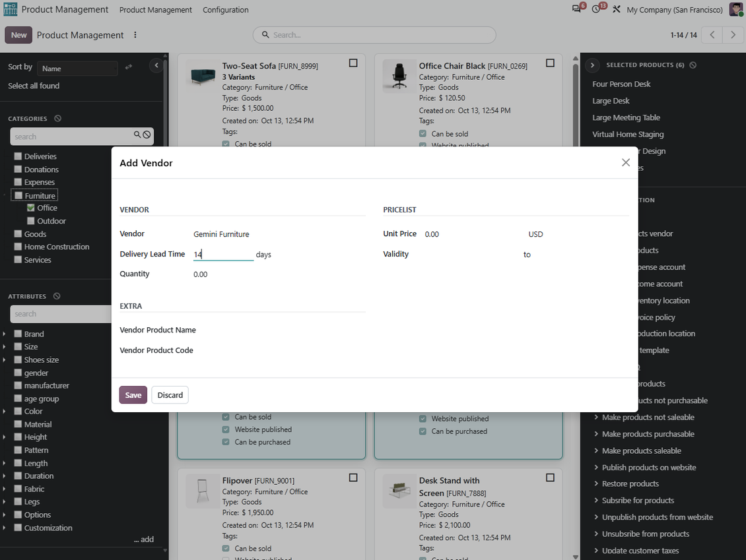Image resolution: width=746 pixels, height=560 pixels.
Task: Open company switcher My Company (San Francisco)
Action: (674, 9)
